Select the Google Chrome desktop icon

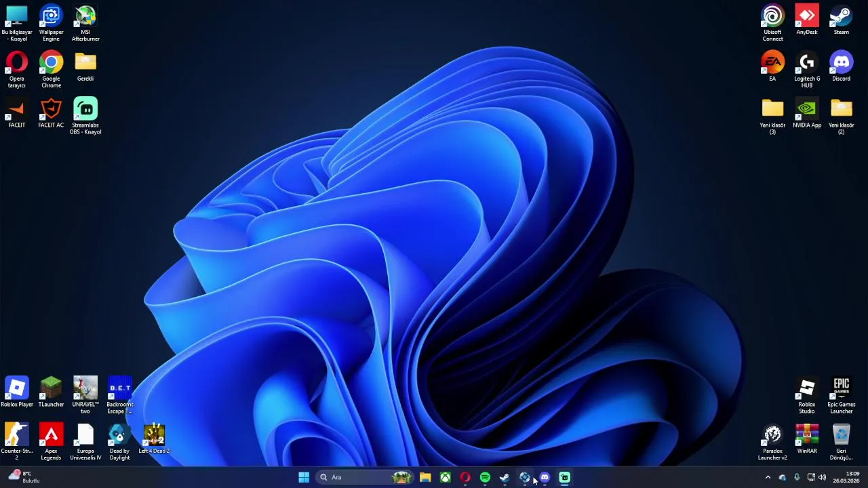pyautogui.click(x=51, y=70)
